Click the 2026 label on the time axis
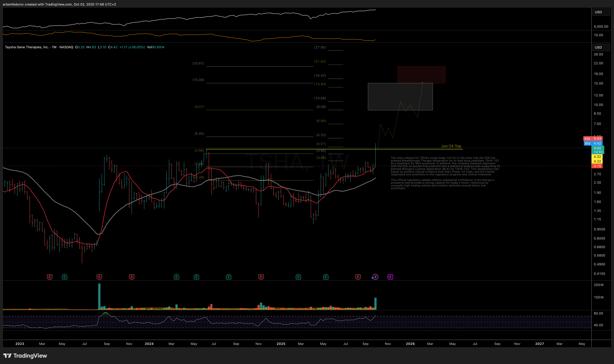 pyautogui.click(x=410, y=344)
